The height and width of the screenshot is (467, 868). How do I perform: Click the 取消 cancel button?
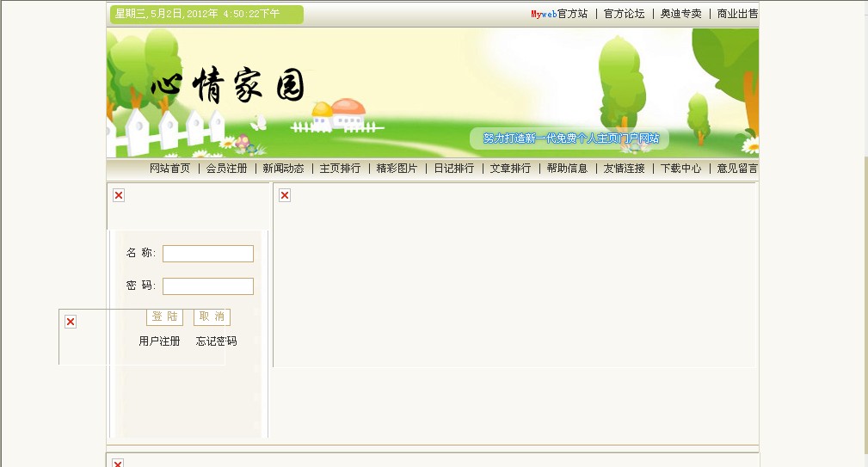point(212,316)
